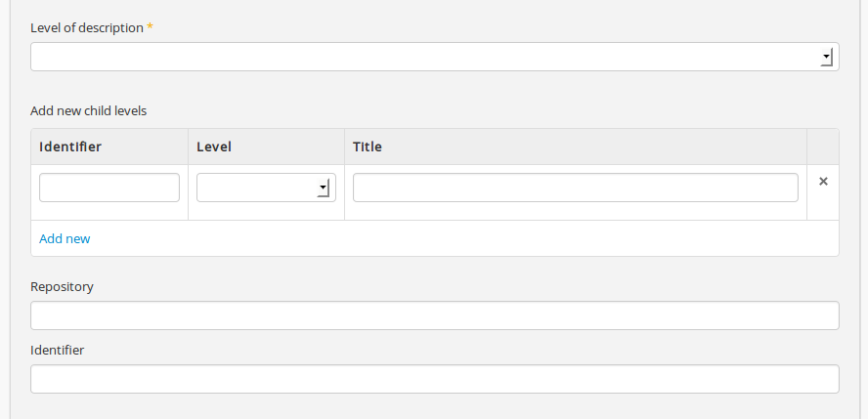Viewport: 868px width, 419px height.
Task: Click the blank header cell above remove icon
Action: pos(823,147)
